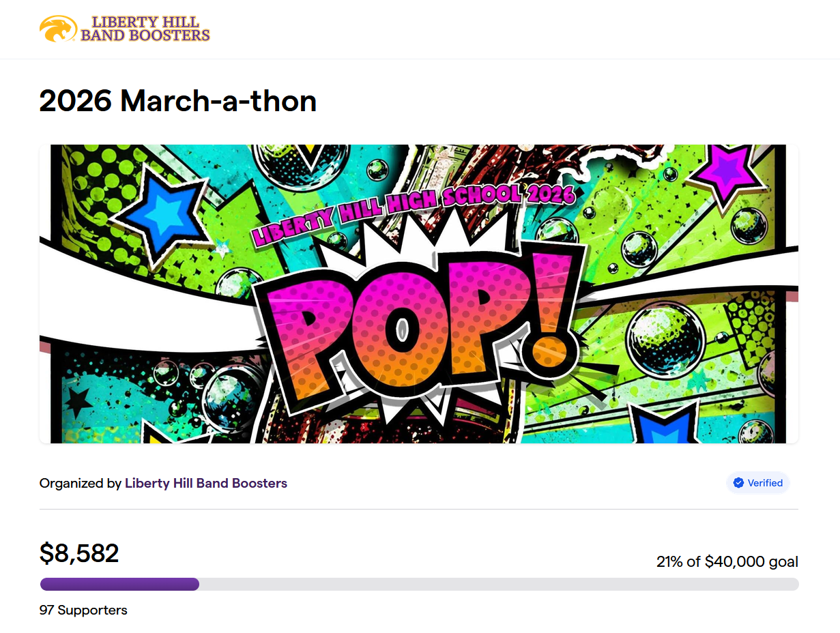Open the Liberty Hill Band Boosters organizer link
The height and width of the screenshot is (633, 840).
tap(206, 483)
